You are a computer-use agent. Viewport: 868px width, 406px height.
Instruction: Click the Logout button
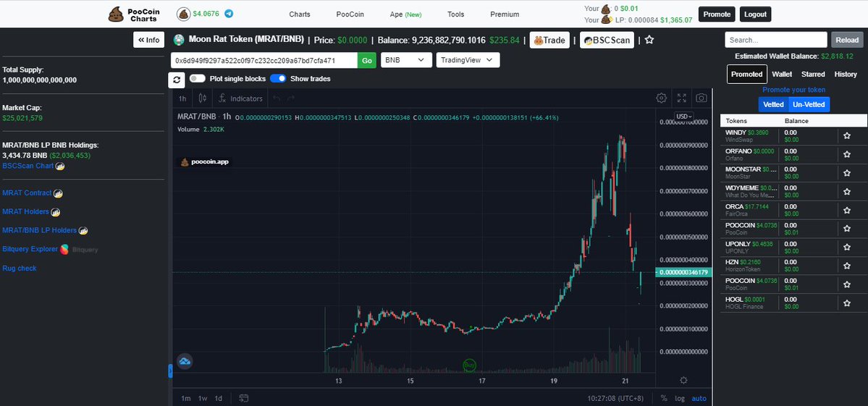tap(755, 14)
